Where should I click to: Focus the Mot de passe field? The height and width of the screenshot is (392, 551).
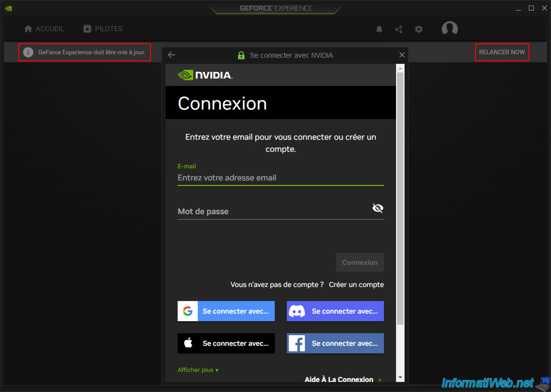pyautogui.click(x=280, y=211)
